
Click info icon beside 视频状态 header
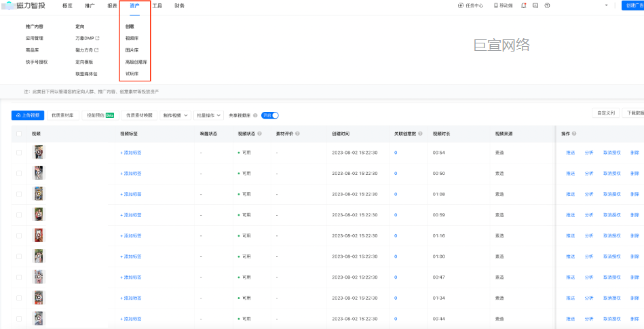click(x=260, y=134)
